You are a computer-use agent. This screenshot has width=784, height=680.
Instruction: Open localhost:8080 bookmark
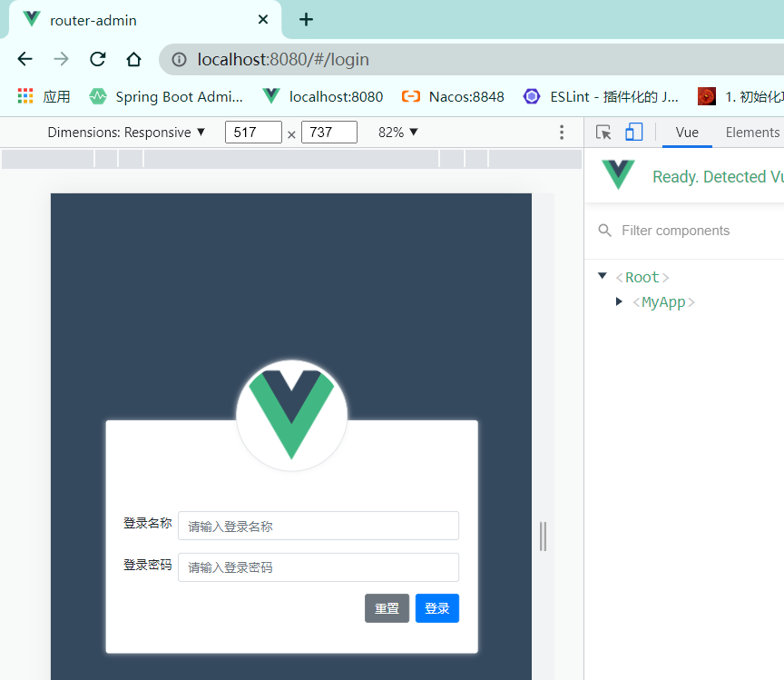[x=323, y=96]
